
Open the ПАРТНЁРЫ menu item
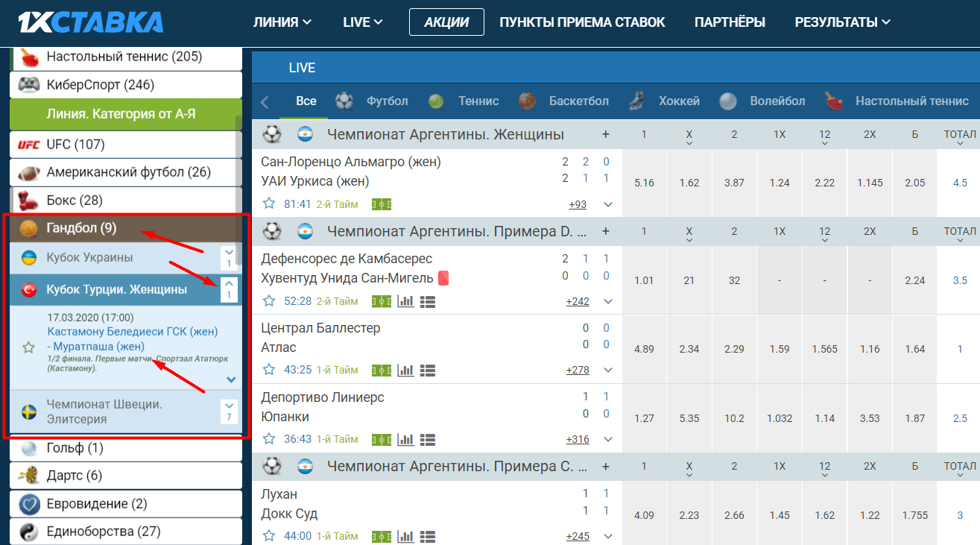(730, 22)
